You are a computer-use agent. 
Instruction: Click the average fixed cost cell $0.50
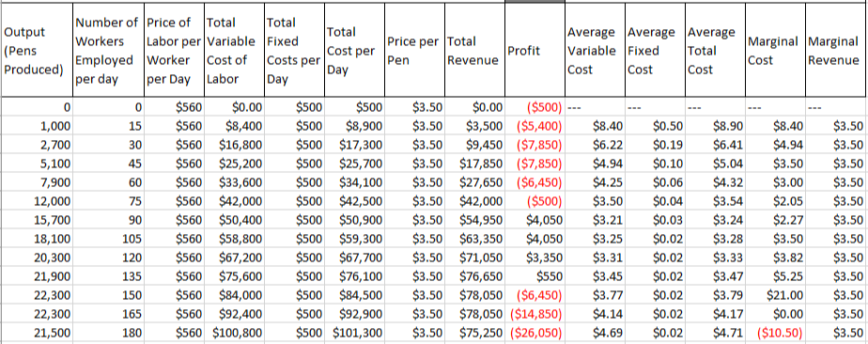[x=655, y=126]
